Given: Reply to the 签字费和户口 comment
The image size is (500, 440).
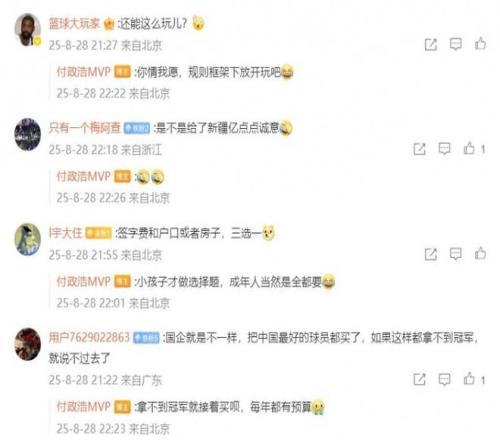Looking at the screenshot, I should click(x=455, y=254).
